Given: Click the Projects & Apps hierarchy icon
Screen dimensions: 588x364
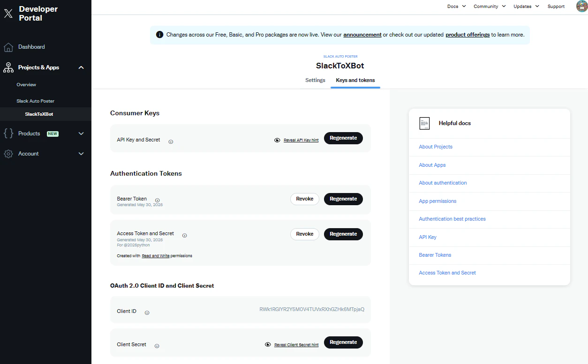Looking at the screenshot, I should [8, 67].
